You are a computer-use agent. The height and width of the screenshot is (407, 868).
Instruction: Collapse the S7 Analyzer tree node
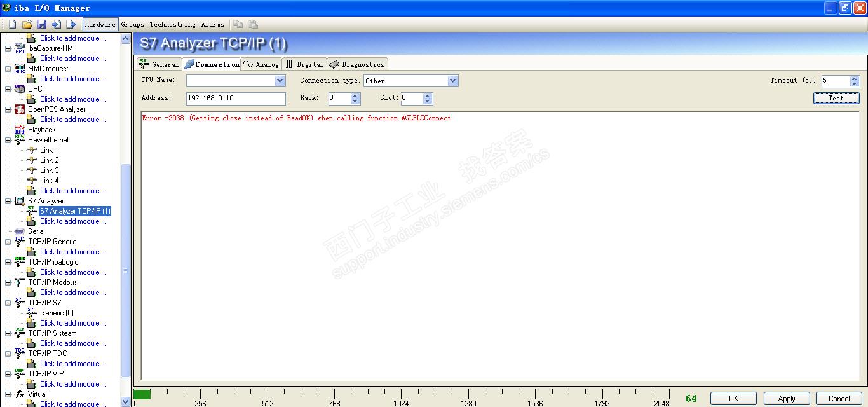(x=8, y=201)
